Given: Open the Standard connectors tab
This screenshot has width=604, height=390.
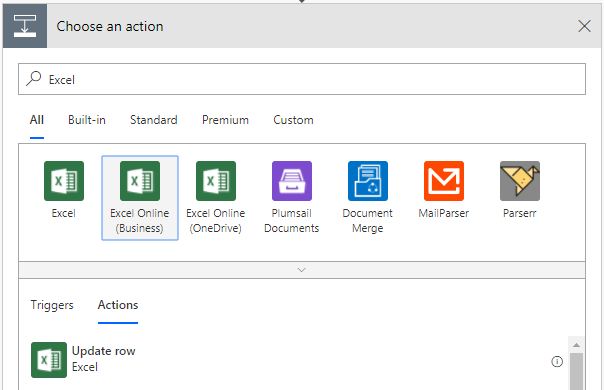Looking at the screenshot, I should point(154,120).
